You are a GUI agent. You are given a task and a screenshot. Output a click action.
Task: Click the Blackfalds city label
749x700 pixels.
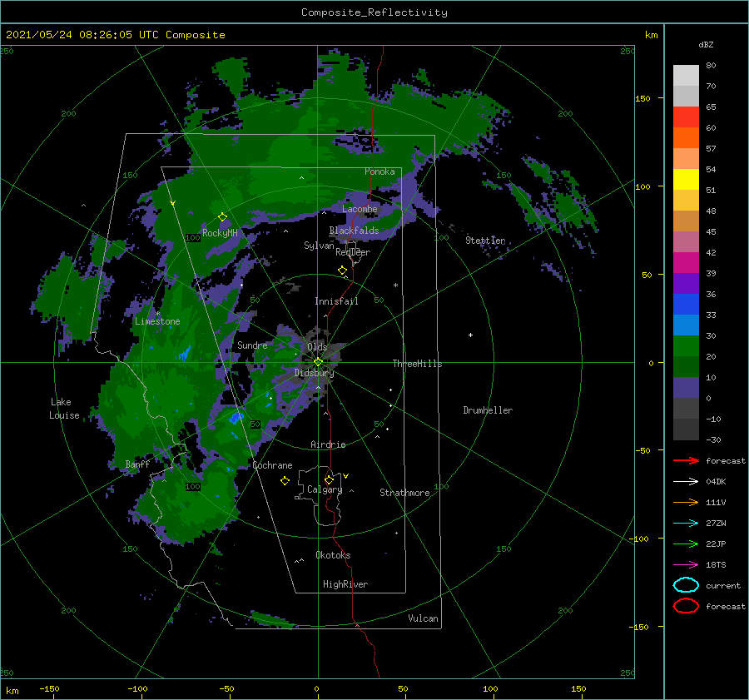(354, 231)
